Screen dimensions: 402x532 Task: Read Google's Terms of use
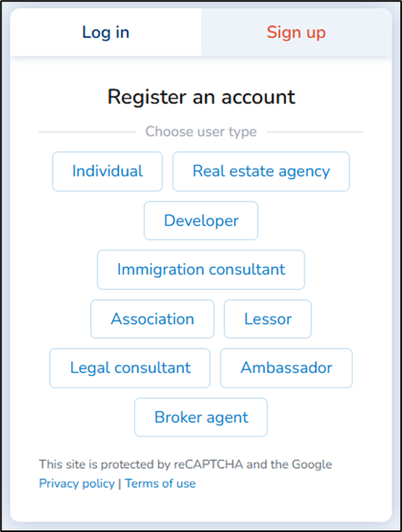tap(160, 483)
